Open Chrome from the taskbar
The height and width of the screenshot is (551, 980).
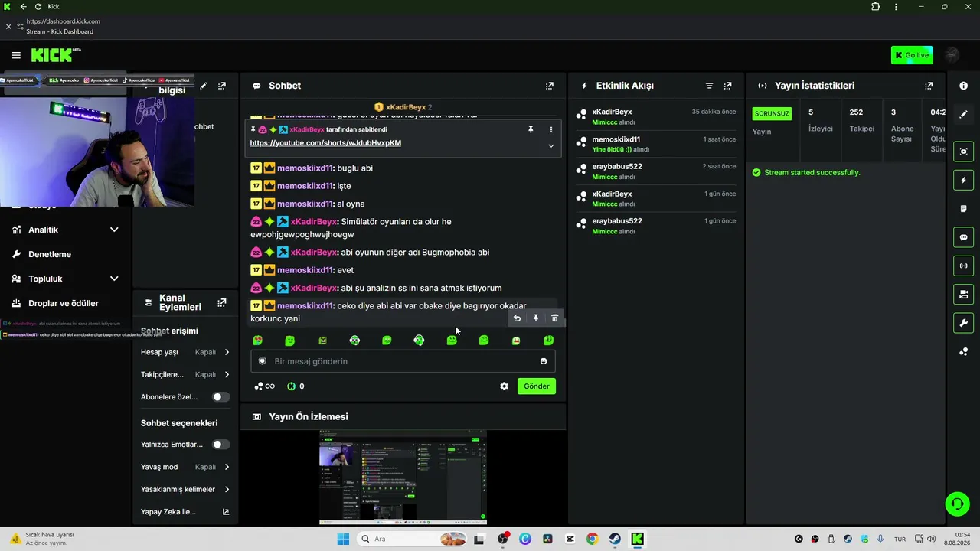click(x=592, y=539)
